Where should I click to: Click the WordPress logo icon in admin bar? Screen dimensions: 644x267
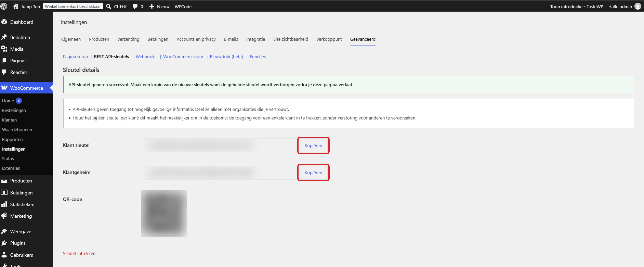click(4, 6)
